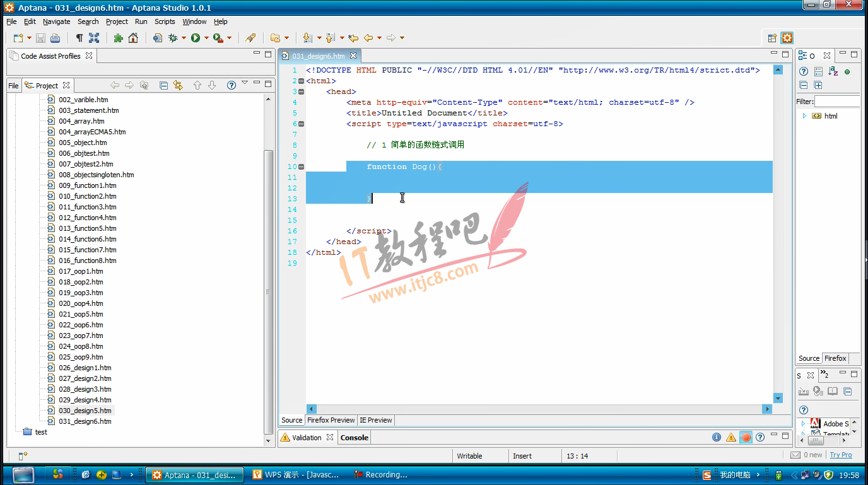Open the File menu
Screen dimensions: 868x485
coord(11,21)
